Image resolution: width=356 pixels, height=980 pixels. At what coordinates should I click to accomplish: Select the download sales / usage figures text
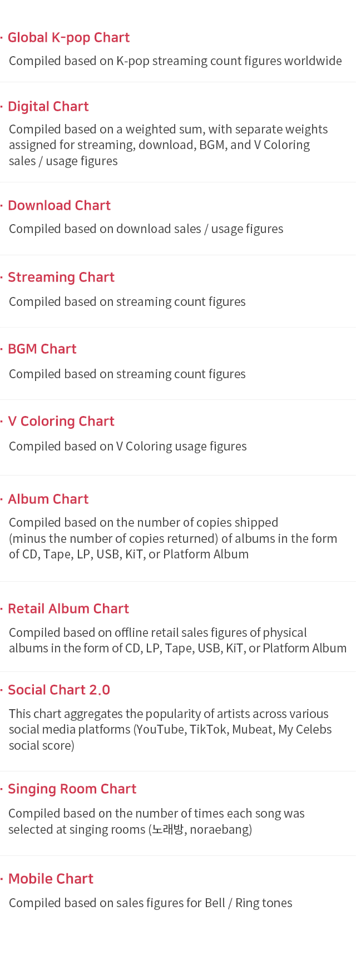[x=146, y=229]
